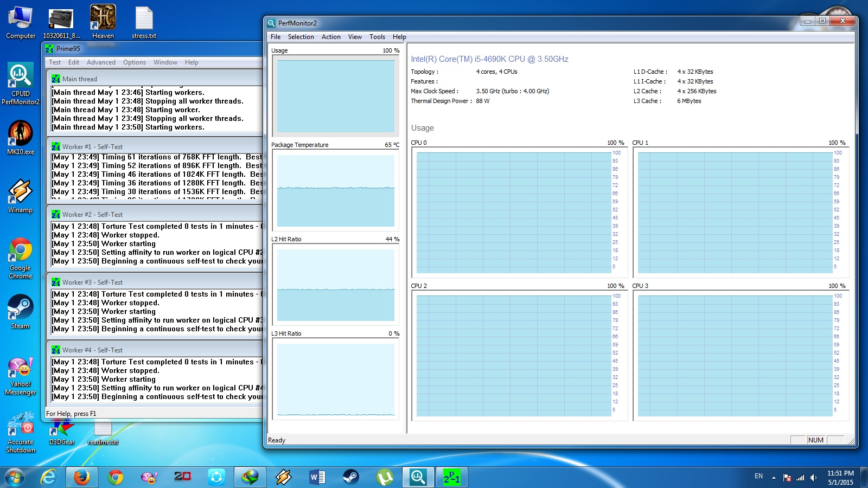Open the Winamp taskbar icon
This screenshot has height=488, width=868.
(284, 477)
